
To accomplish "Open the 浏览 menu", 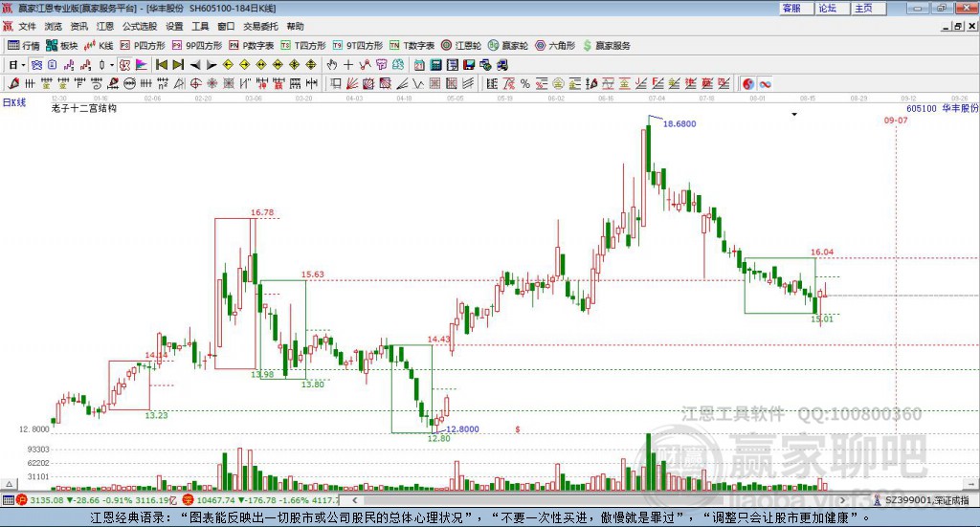I will tap(54, 26).
